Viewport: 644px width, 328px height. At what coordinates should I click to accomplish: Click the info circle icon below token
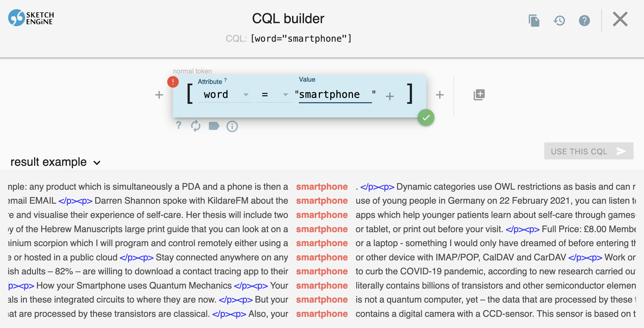click(232, 126)
